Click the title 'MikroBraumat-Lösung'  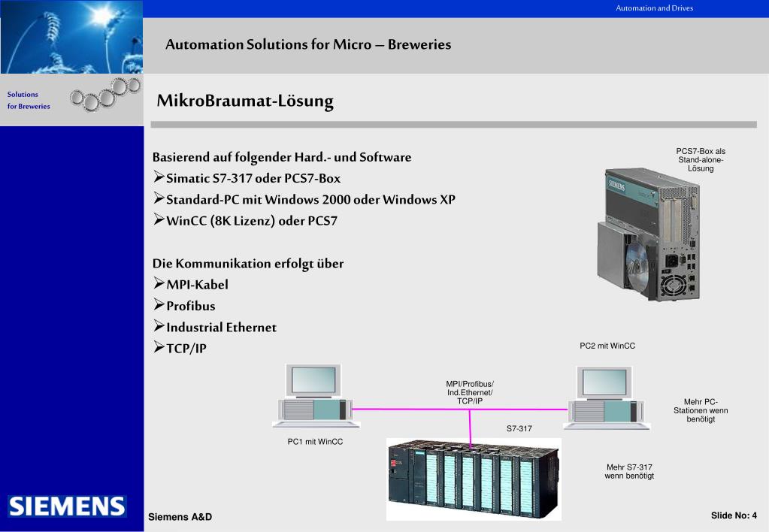245,101
